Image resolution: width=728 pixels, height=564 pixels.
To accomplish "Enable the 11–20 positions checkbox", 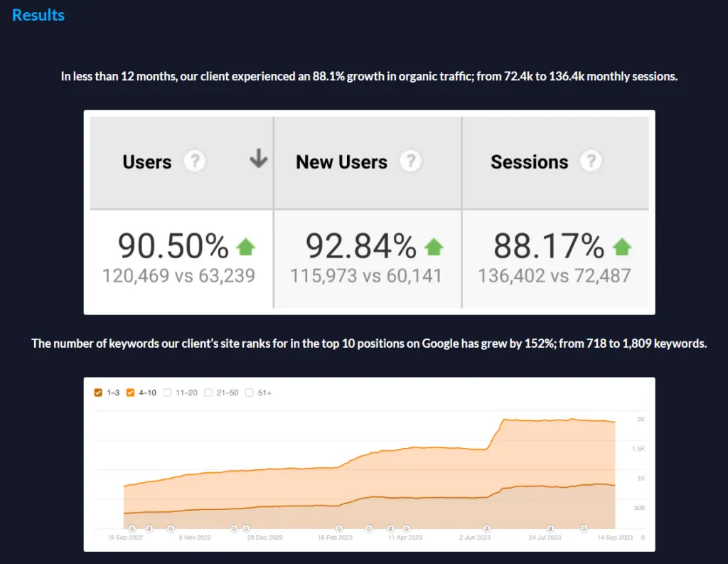I will [x=167, y=393].
